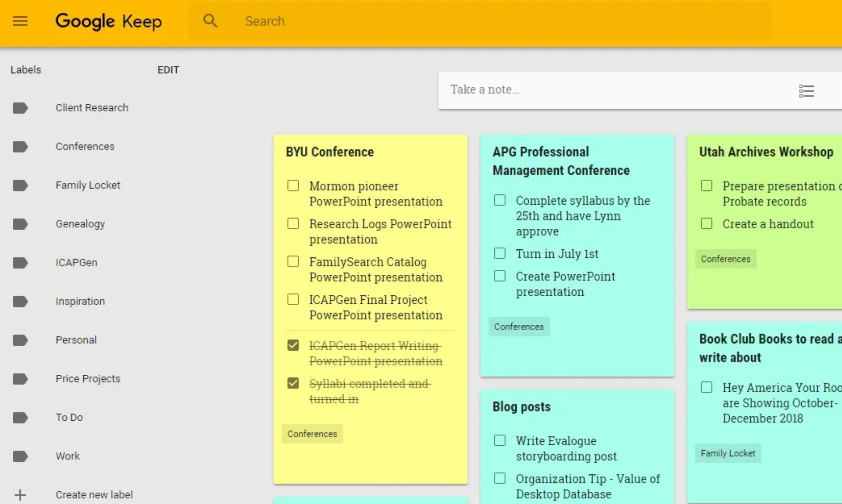Open the To Do label
This screenshot has height=504, width=842.
(x=69, y=418)
